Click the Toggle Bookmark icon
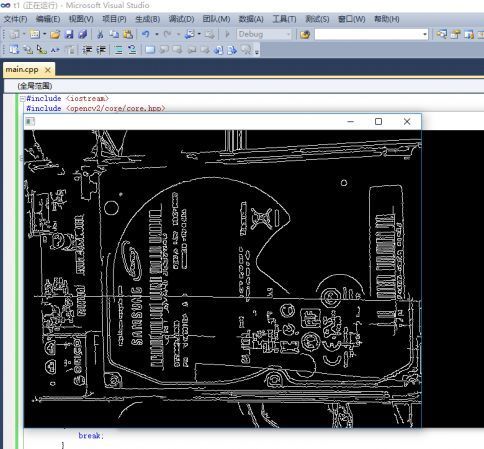Screen dimensions: 484x449 (x=150, y=50)
